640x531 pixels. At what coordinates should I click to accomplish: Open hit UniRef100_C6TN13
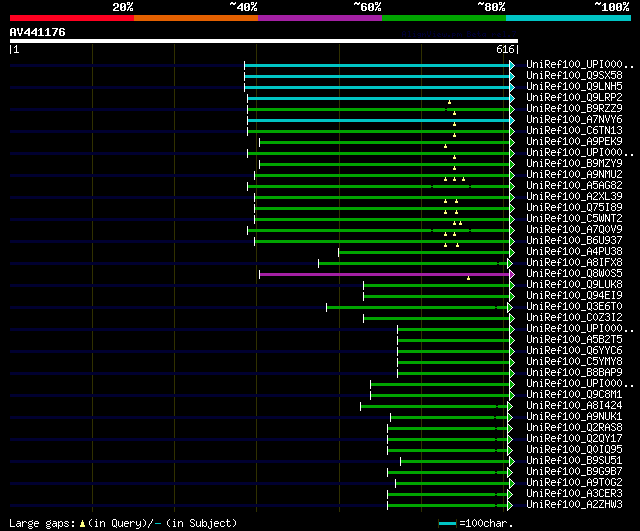pyautogui.click(x=574, y=131)
